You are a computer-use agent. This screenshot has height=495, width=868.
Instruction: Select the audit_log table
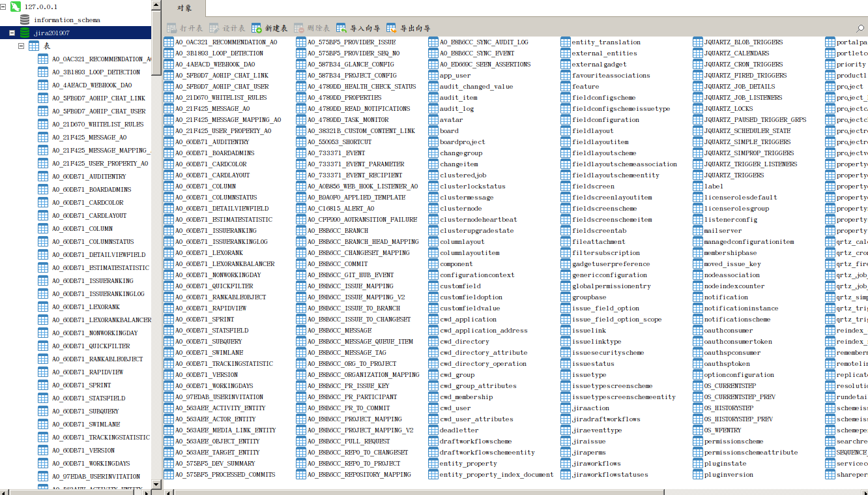[x=457, y=109]
